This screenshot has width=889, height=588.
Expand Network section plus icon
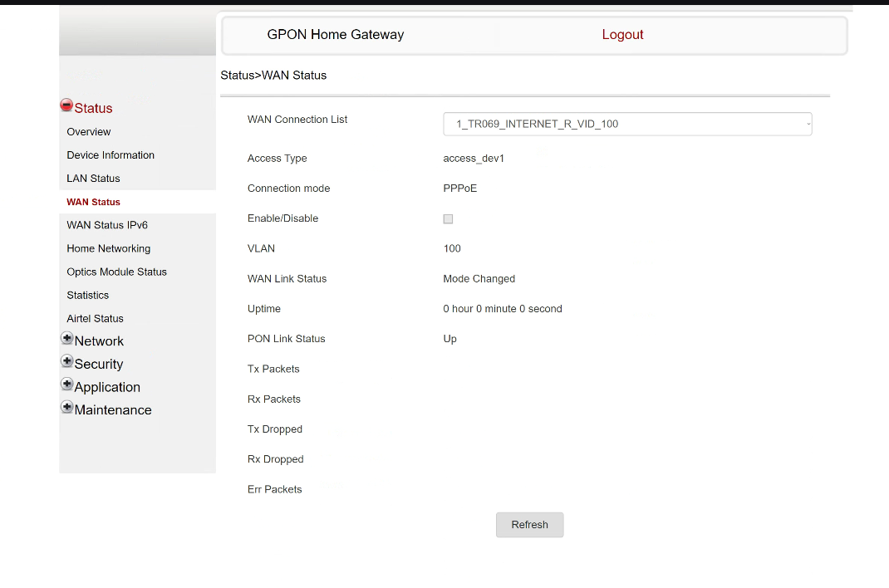(x=66, y=339)
